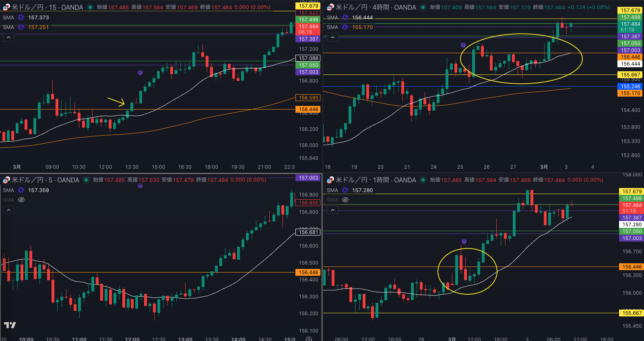
Task: Collapse the indicator legend in the 4-hour chart
Action: [x=332, y=37]
